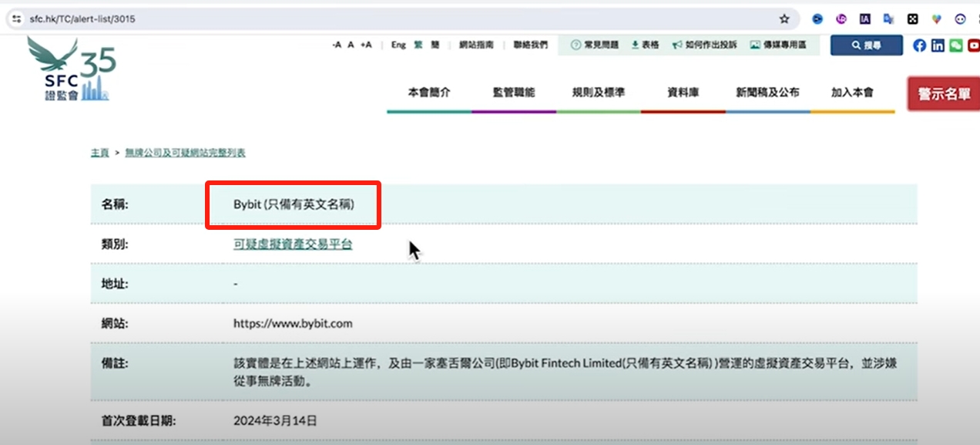Screen dimensions: 980x445
Task: Click the red 警示名單 alert list button
Action: (944, 94)
